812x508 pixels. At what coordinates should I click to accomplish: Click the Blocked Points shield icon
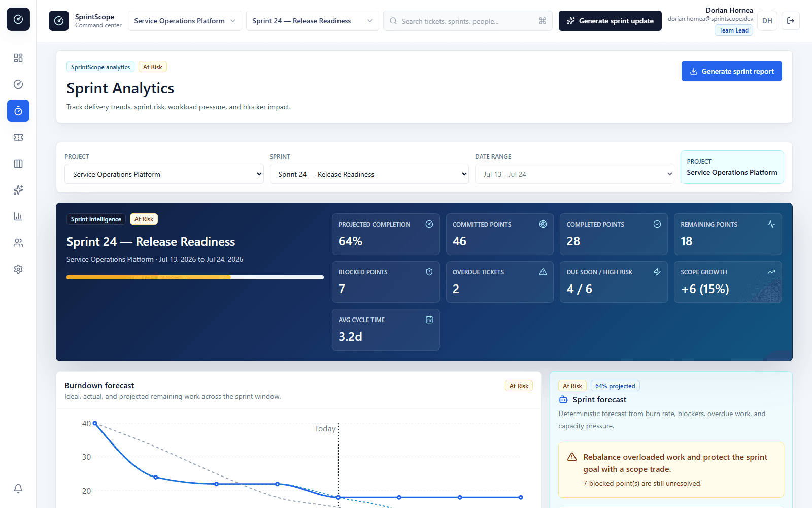[429, 272]
